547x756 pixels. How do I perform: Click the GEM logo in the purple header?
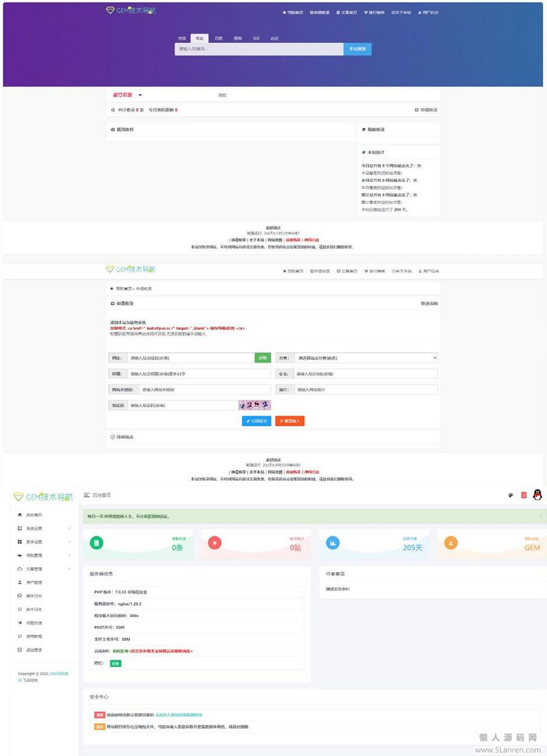131,10
